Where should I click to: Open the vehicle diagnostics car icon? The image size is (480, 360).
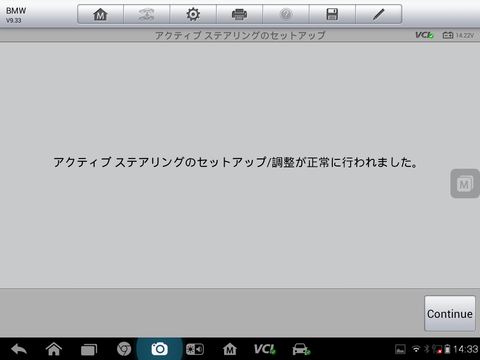coord(301,349)
